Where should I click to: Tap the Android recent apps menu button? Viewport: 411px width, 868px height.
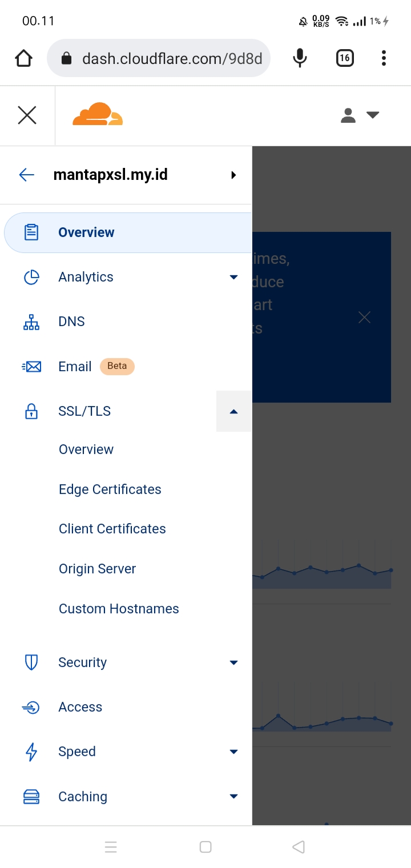pyautogui.click(x=111, y=847)
